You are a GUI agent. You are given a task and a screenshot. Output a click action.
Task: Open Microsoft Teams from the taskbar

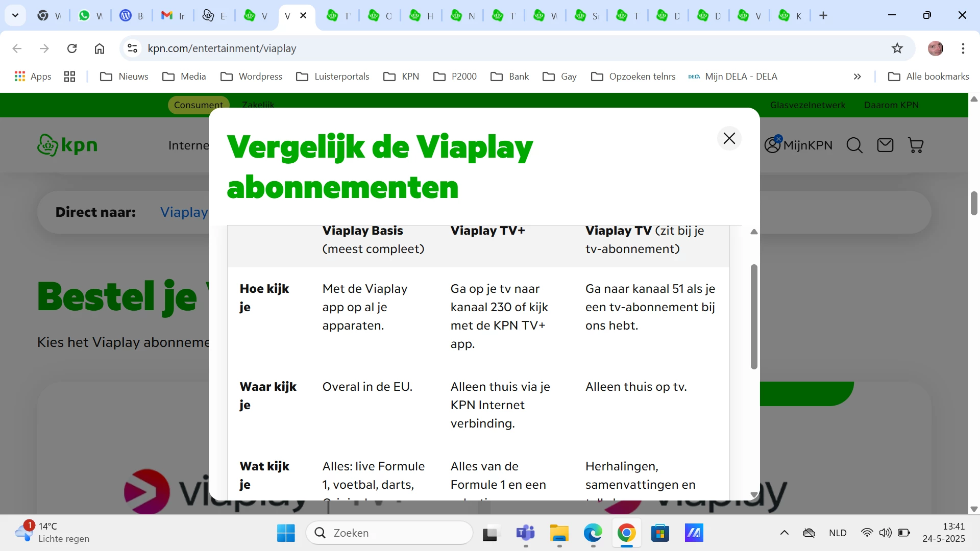pyautogui.click(x=525, y=533)
